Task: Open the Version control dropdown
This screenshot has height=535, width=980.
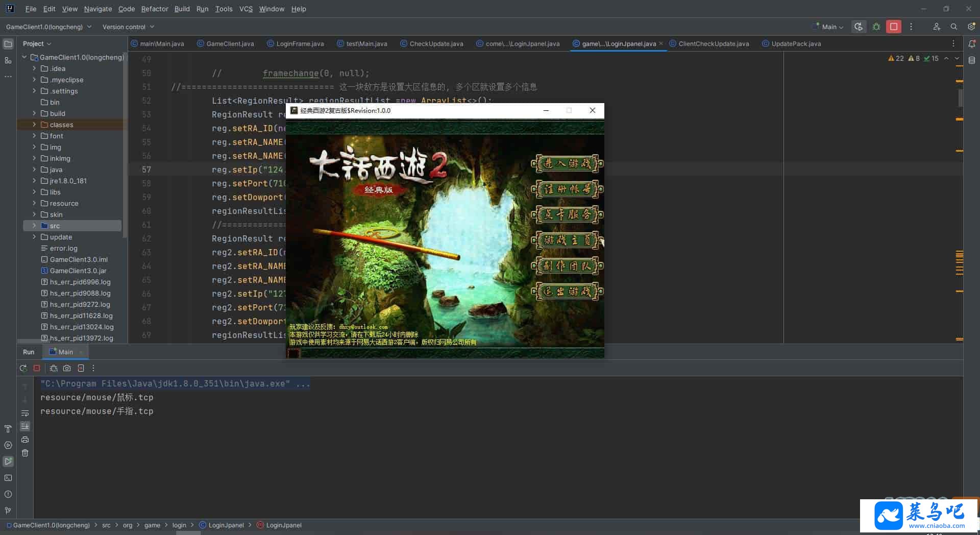Action: pos(128,27)
